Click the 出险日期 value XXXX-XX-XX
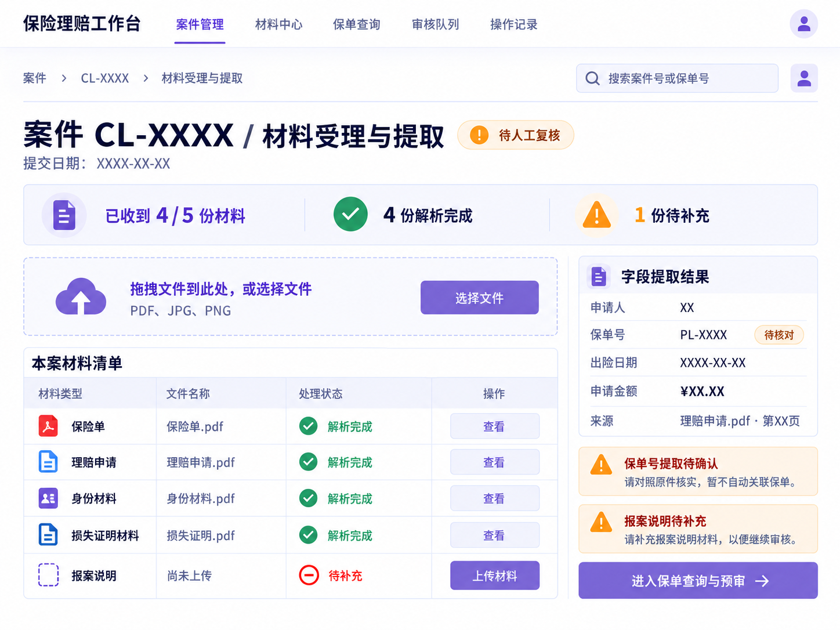840x630 pixels. click(712, 363)
